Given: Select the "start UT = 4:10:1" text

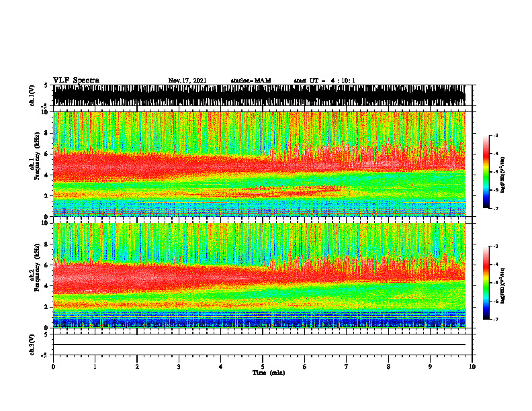Looking at the screenshot, I should (x=324, y=81).
